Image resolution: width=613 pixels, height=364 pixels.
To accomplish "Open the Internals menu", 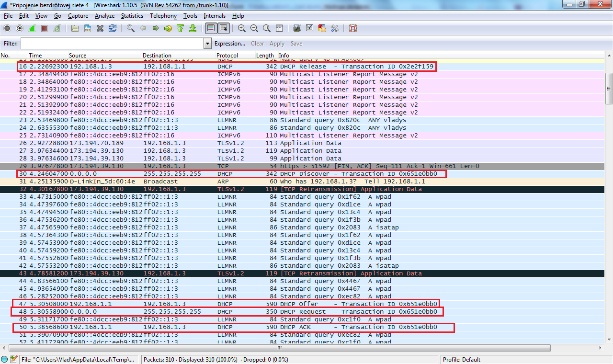I will coord(215,16).
